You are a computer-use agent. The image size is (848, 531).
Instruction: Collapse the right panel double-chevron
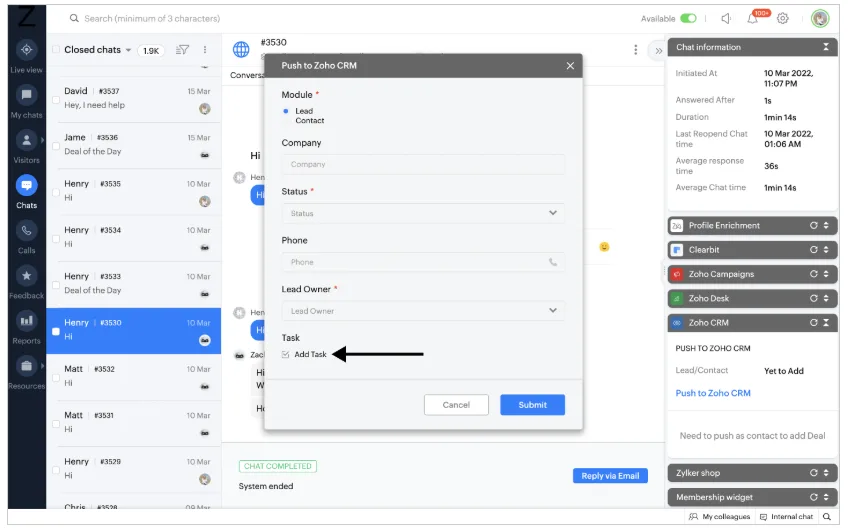coord(658,51)
